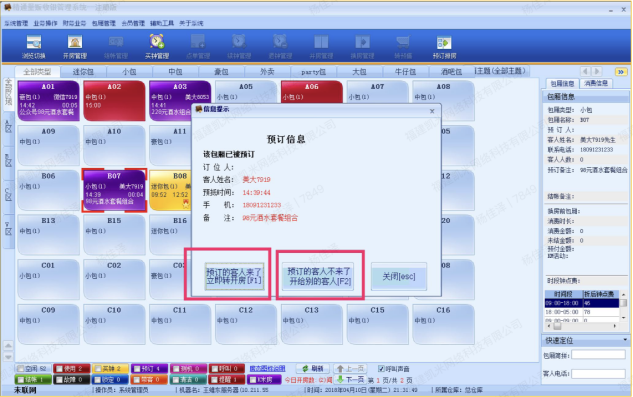
Task: Go to next page with 下一页 arrow
Action: click(x=350, y=380)
